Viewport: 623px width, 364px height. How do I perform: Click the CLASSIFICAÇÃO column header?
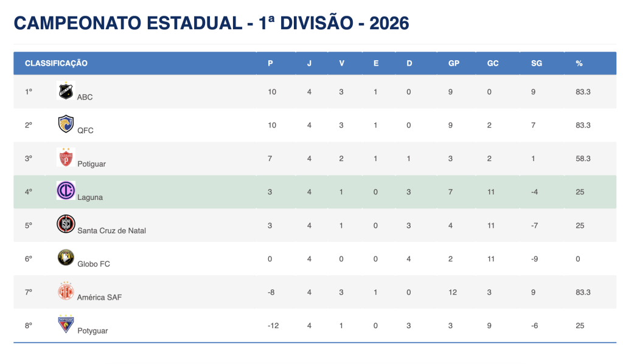click(x=56, y=63)
